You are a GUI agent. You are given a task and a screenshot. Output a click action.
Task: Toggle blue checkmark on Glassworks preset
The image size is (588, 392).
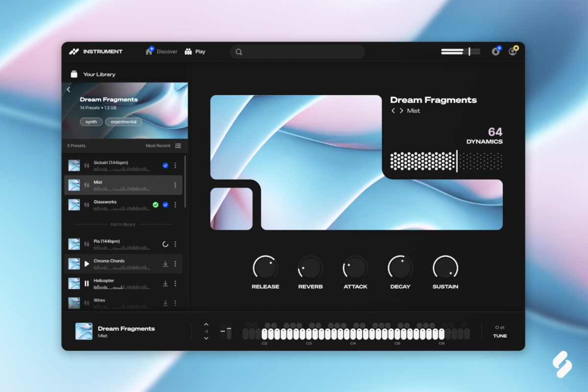click(165, 205)
